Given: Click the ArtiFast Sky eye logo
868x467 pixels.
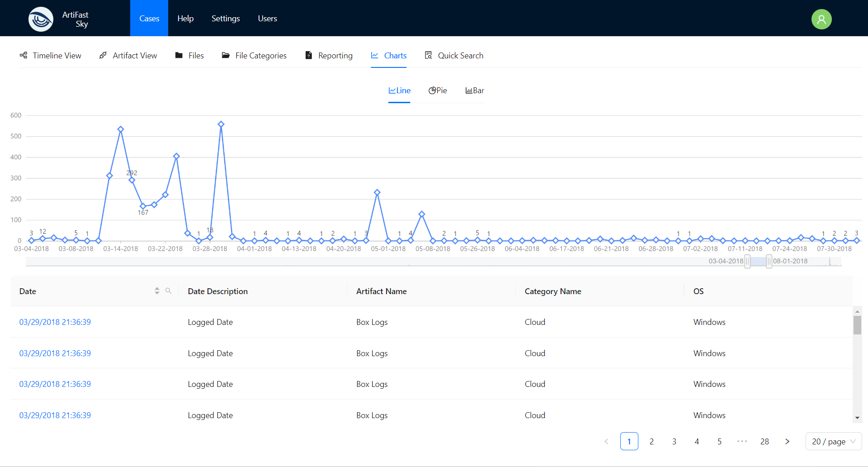Looking at the screenshot, I should (41, 19).
